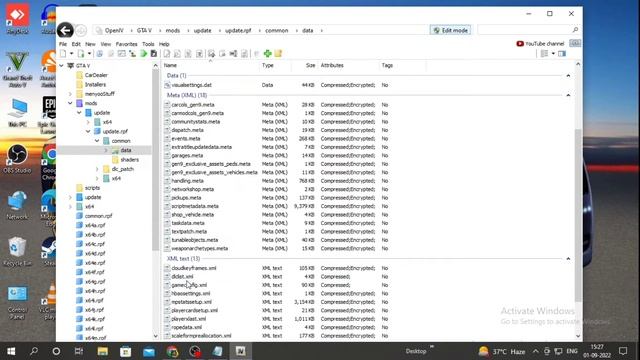Select playercardsetup.xml file
This screenshot has width=640, height=360.
(195, 310)
